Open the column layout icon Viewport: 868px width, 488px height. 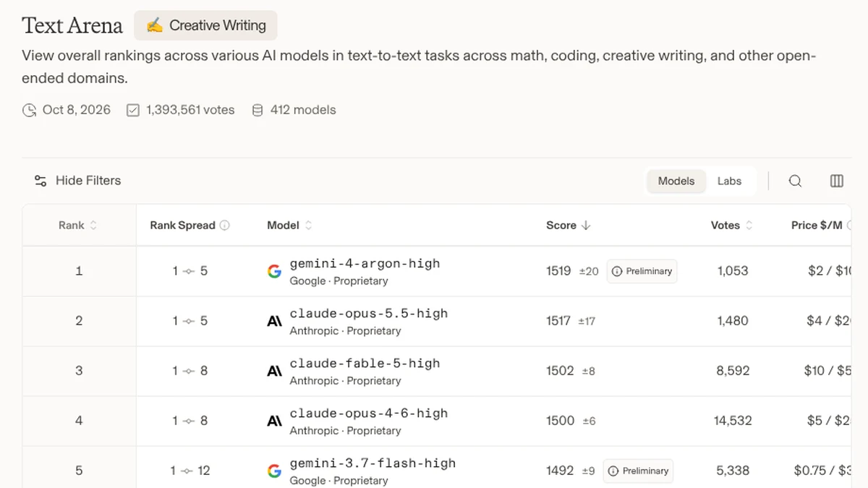pyautogui.click(x=837, y=181)
